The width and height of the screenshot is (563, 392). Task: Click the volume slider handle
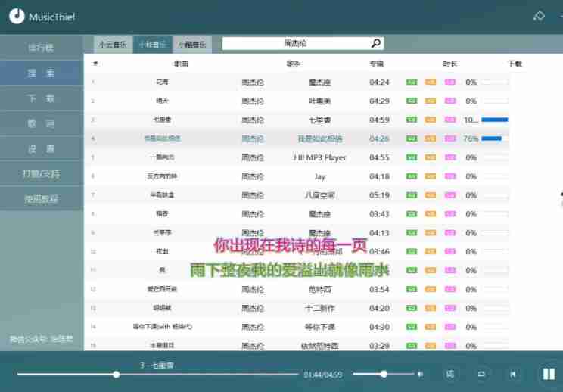(384, 374)
